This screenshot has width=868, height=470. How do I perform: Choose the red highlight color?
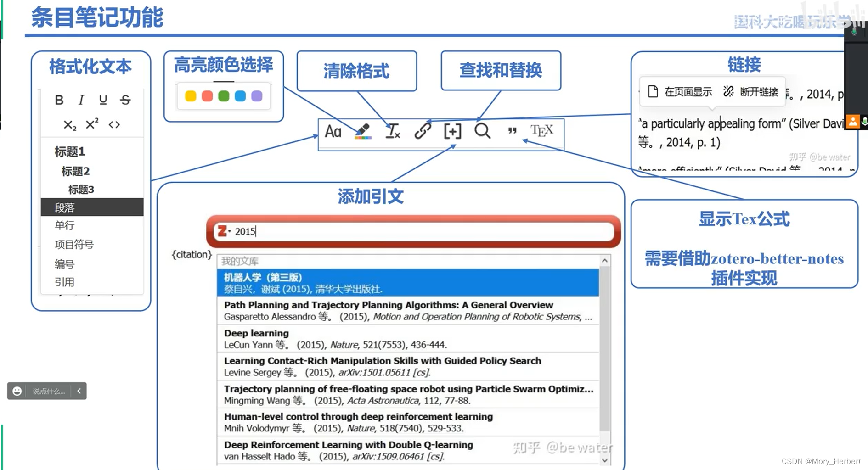tap(207, 96)
